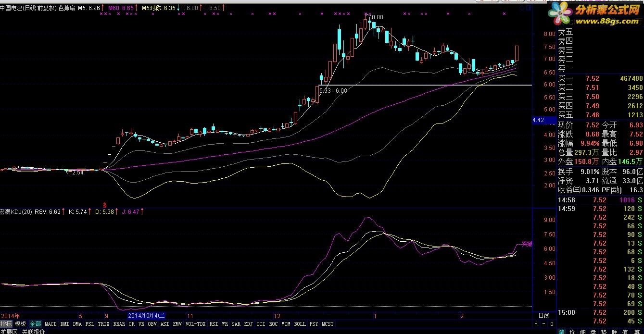The height and width of the screenshot is (334, 644).
Task: Click the 15:00 trade tick row
Action: [600, 312]
